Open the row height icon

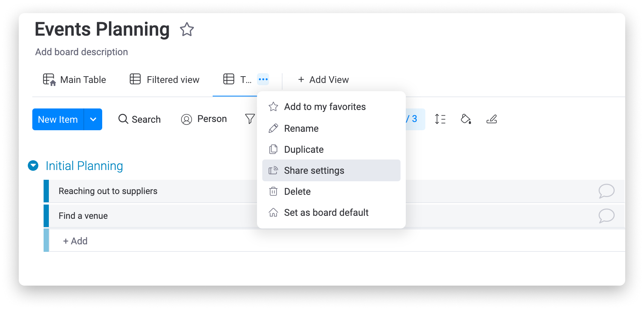(440, 119)
